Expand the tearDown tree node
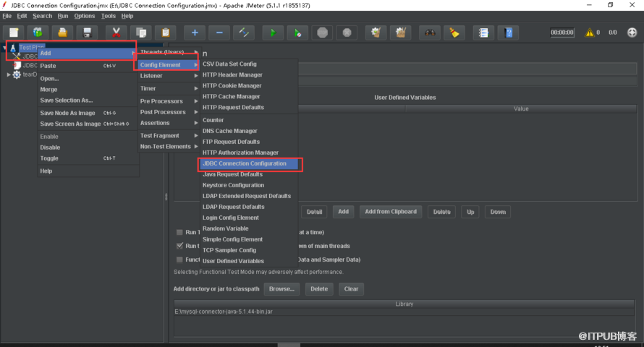This screenshot has width=644, height=347. click(x=9, y=74)
